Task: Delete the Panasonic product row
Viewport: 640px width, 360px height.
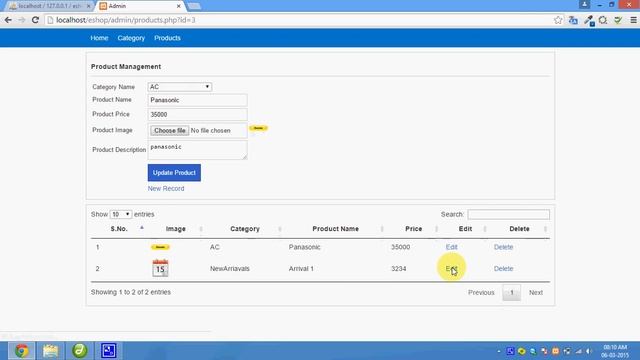Action: pyautogui.click(x=503, y=247)
